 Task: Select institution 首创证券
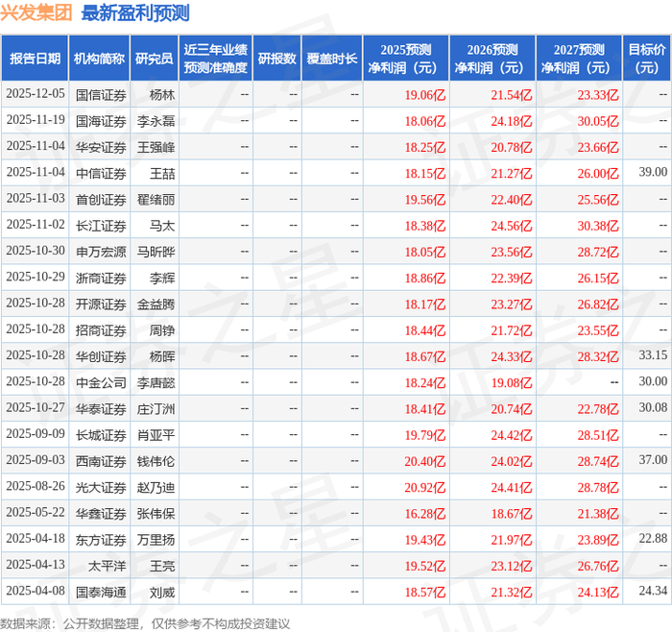(101, 200)
